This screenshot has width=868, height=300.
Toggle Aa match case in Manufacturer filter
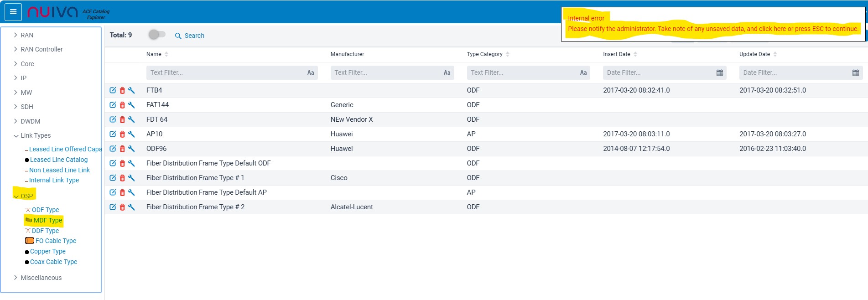pos(447,73)
